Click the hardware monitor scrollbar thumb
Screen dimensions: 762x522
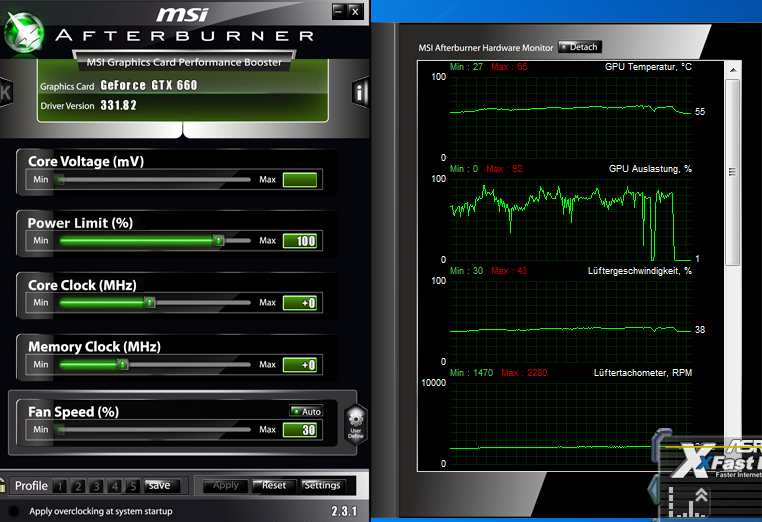[732, 173]
